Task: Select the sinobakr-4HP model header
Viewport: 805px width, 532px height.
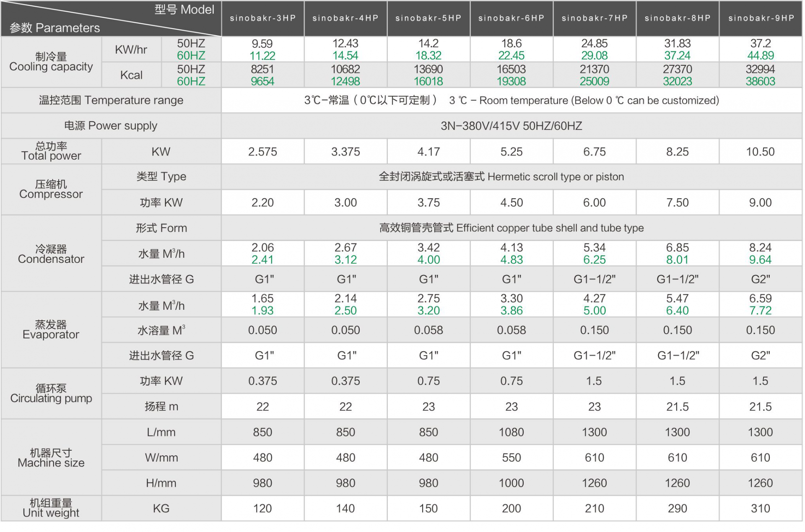Action: (345, 18)
